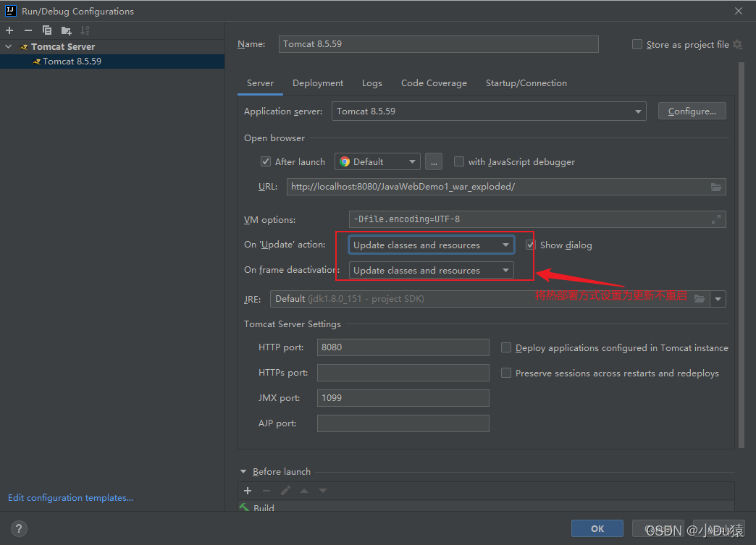Focus the HTTP port field

click(403, 347)
